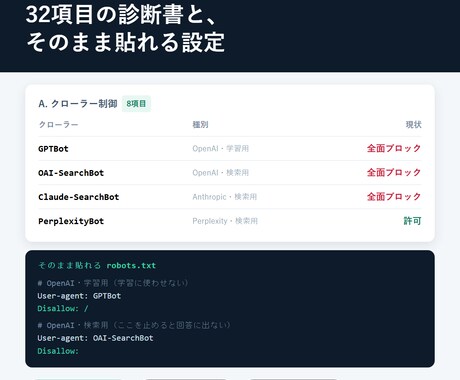Click the "種別" column header

point(200,125)
